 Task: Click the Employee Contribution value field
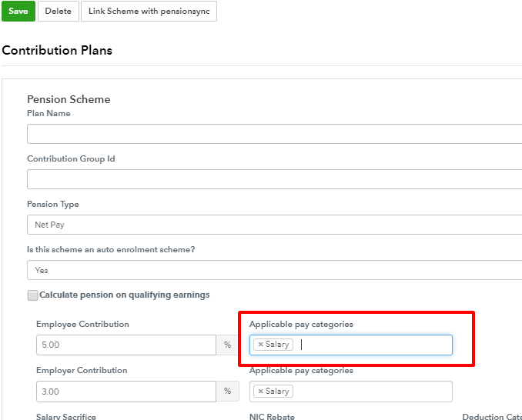[125, 345]
